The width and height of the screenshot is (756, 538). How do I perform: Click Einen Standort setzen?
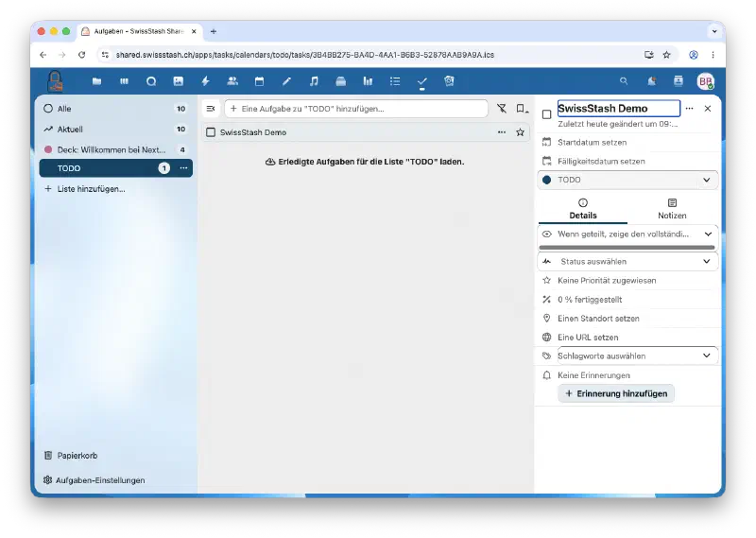627,319
